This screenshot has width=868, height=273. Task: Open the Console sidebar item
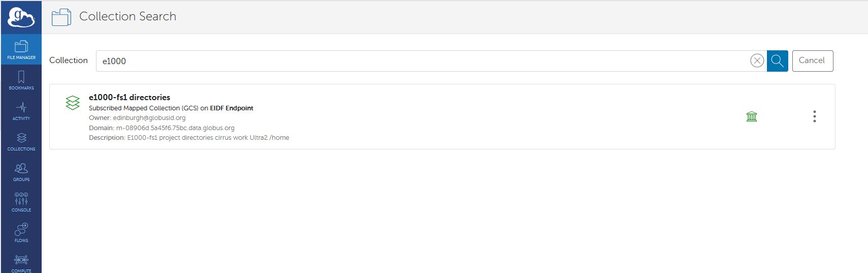click(21, 202)
